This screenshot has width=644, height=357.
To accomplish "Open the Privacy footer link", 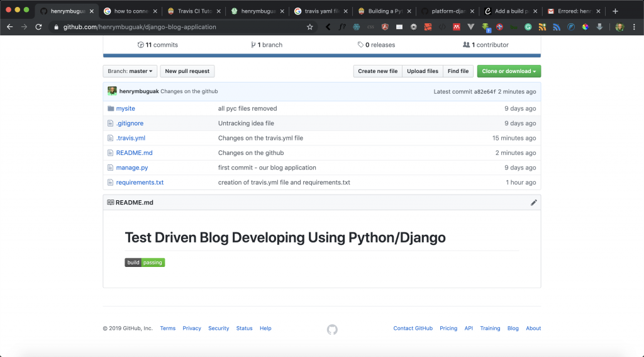I will 192,328.
